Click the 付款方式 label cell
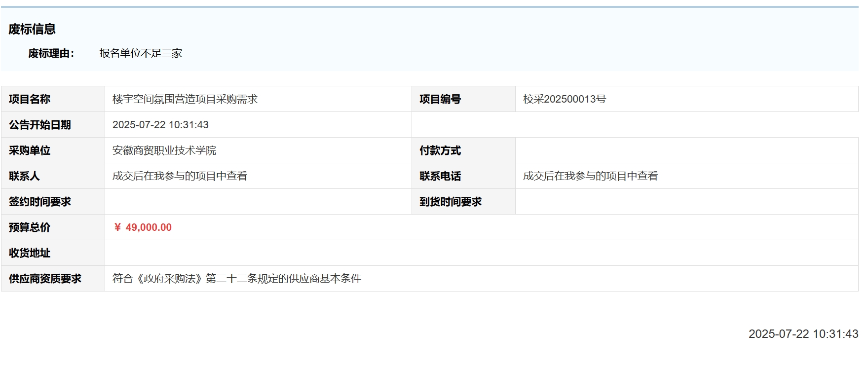Image resolution: width=868 pixels, height=365 pixels. (x=440, y=150)
